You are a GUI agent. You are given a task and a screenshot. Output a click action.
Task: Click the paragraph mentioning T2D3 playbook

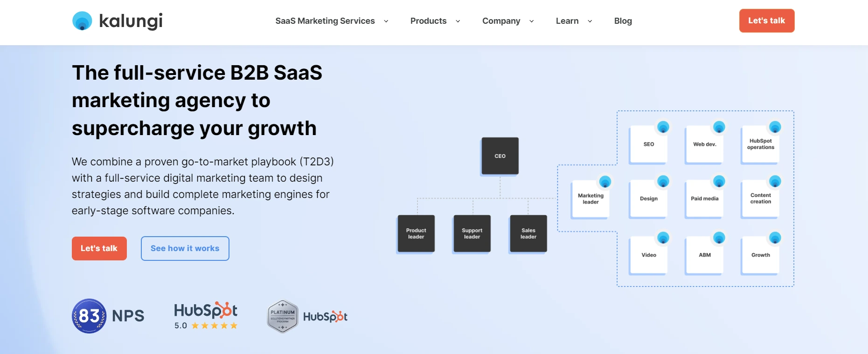[203, 186]
